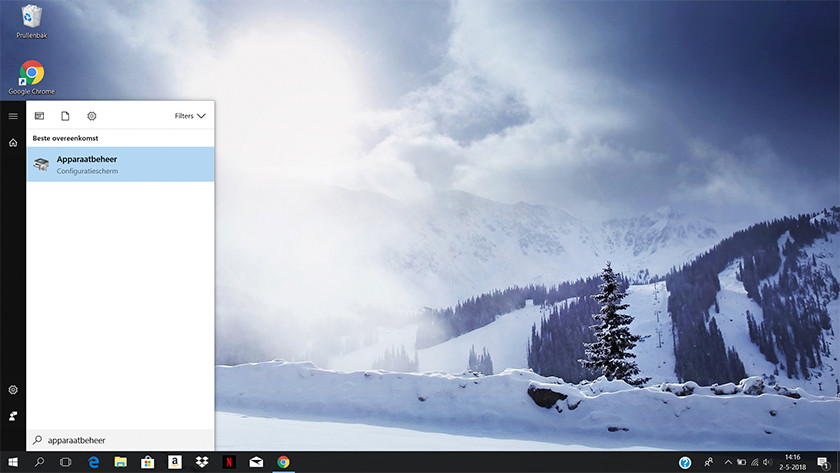Open the settings gear in search sidebar
Image resolution: width=840 pixels, height=473 pixels.
(13, 389)
